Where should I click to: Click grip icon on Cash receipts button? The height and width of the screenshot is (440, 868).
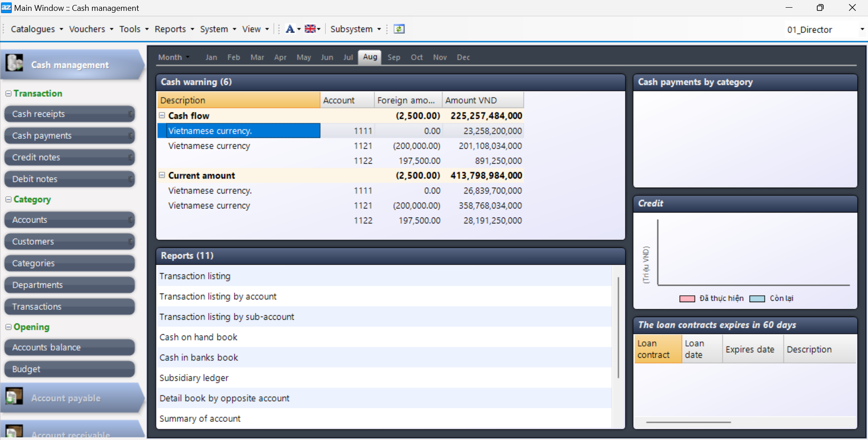coord(130,114)
